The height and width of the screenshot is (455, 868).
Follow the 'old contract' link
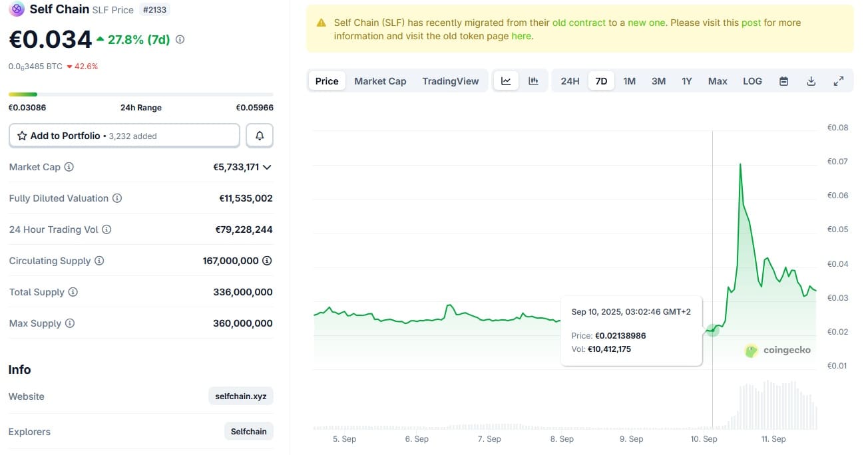point(579,23)
